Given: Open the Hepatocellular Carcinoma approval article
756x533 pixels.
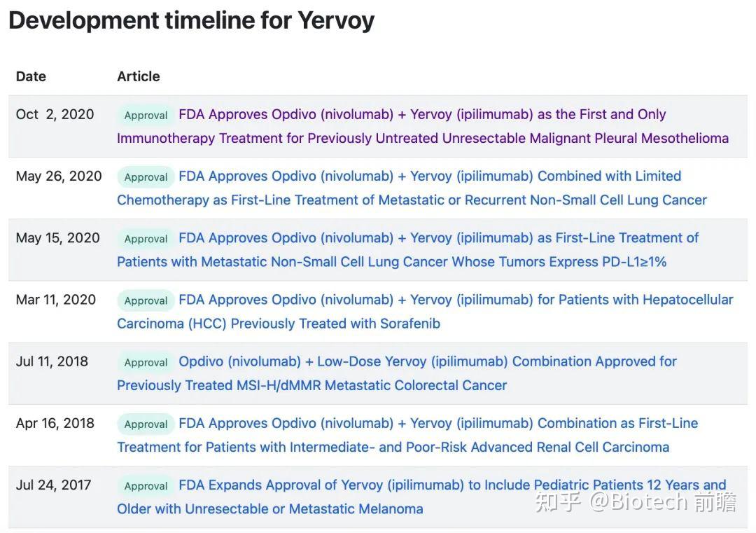Looking at the screenshot, I should [456, 300].
